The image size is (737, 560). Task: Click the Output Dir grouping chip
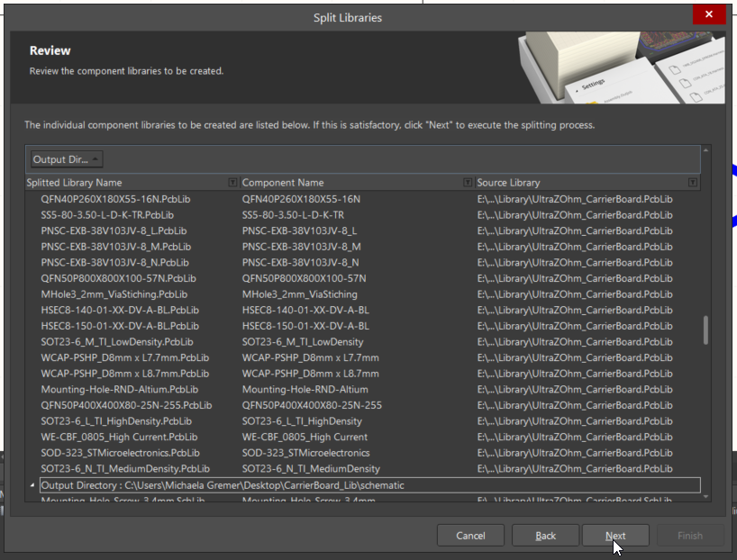pyautogui.click(x=66, y=159)
